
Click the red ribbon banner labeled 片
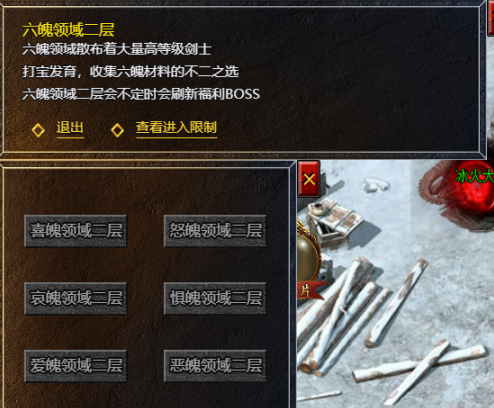309,290
